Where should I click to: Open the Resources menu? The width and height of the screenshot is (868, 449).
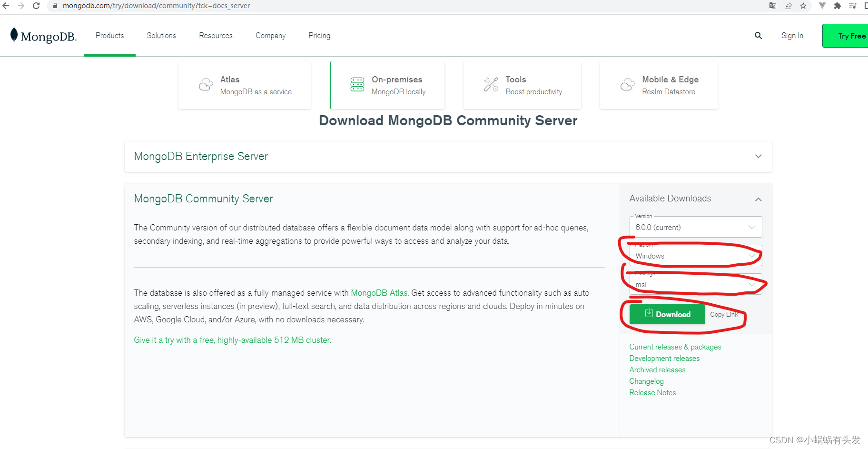click(x=216, y=36)
